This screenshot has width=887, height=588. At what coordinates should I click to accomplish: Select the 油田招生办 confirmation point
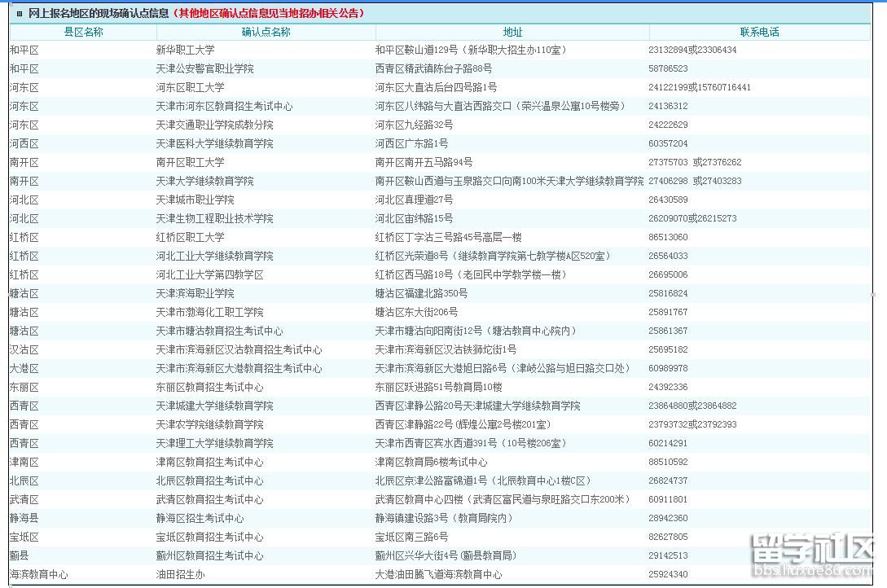click(180, 574)
